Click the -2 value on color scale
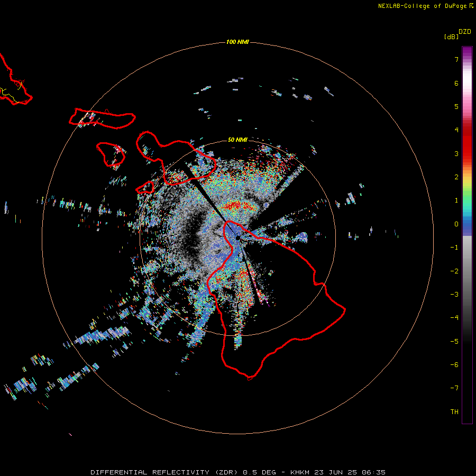The width and height of the screenshot is (476, 476). (454, 271)
